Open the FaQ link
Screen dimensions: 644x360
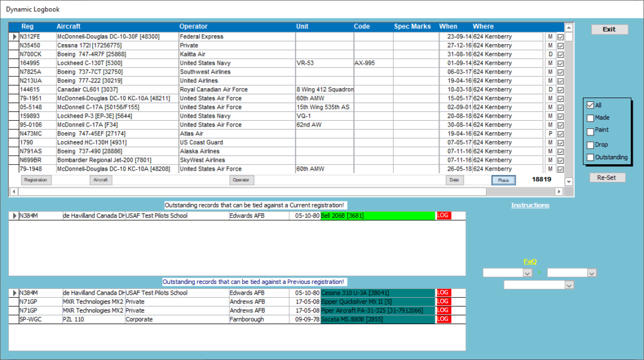pyautogui.click(x=530, y=261)
